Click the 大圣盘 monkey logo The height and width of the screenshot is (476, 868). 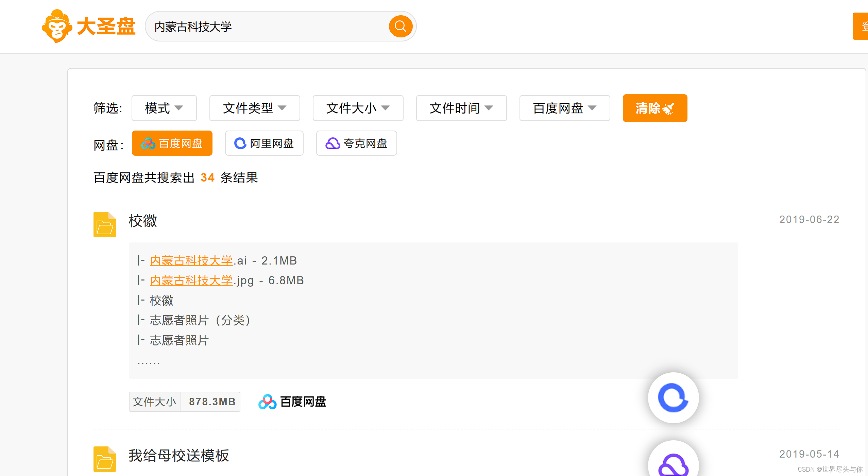57,27
